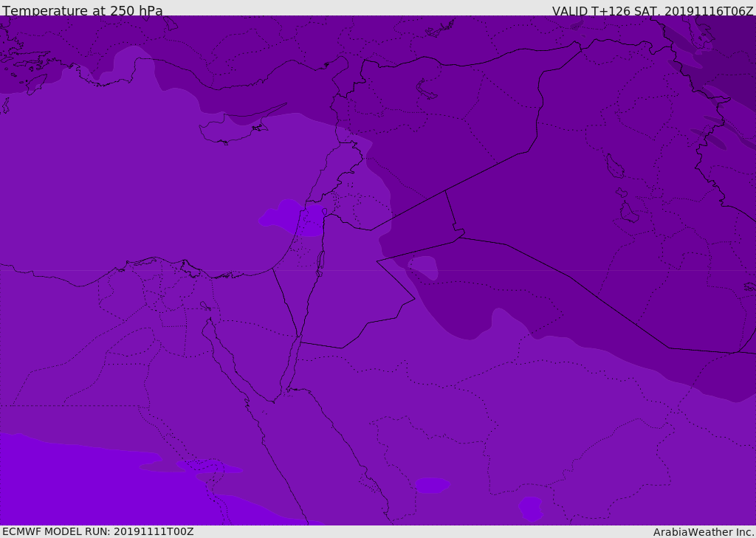Click the "Temperature at 250 hPa" title

tap(82, 11)
